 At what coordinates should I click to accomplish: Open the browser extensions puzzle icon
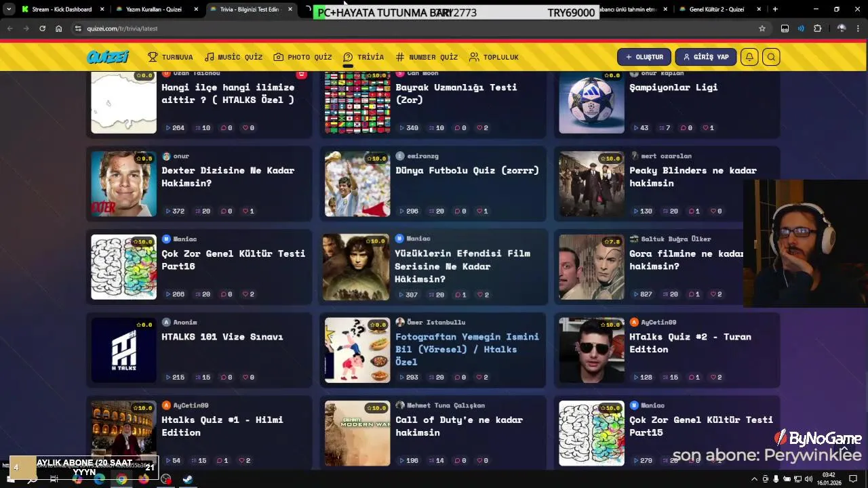click(x=817, y=28)
